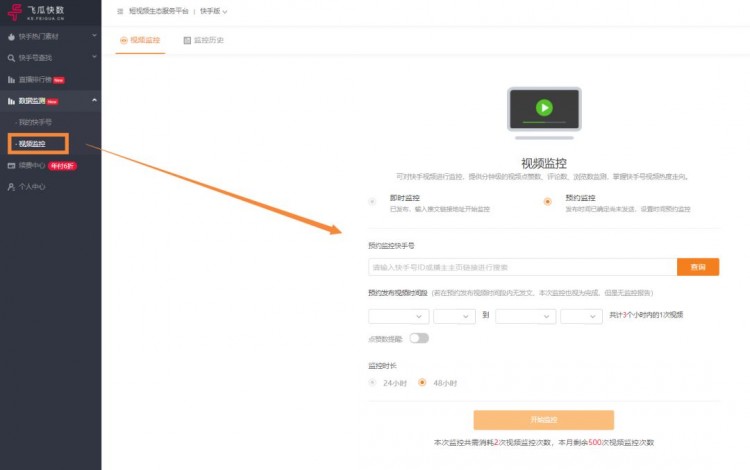Click the green play button on the monitor illustration
Screen dimensions: 750x470
544,108
